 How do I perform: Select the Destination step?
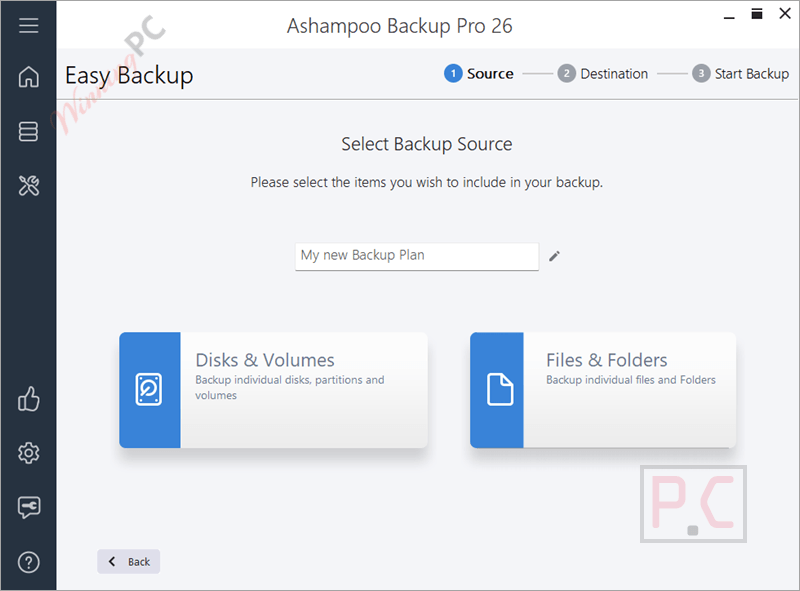[603, 73]
